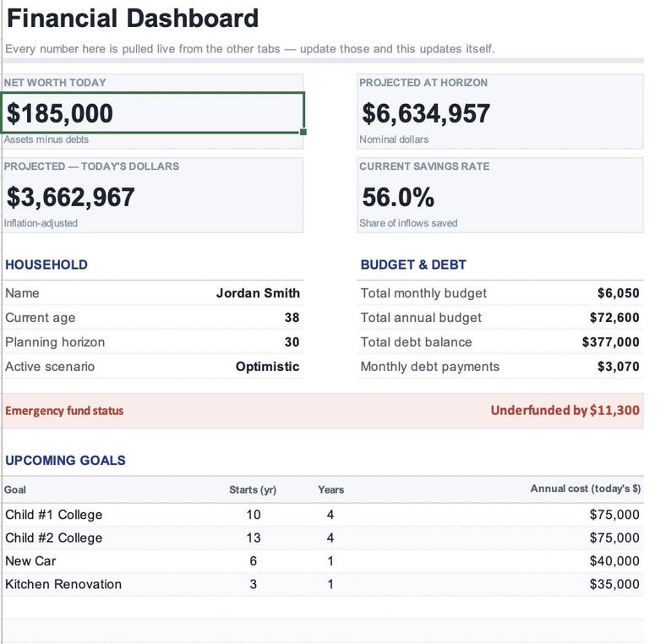The height and width of the screenshot is (644, 671).
Task: Select the Total annual budget label
Action: 421,318
